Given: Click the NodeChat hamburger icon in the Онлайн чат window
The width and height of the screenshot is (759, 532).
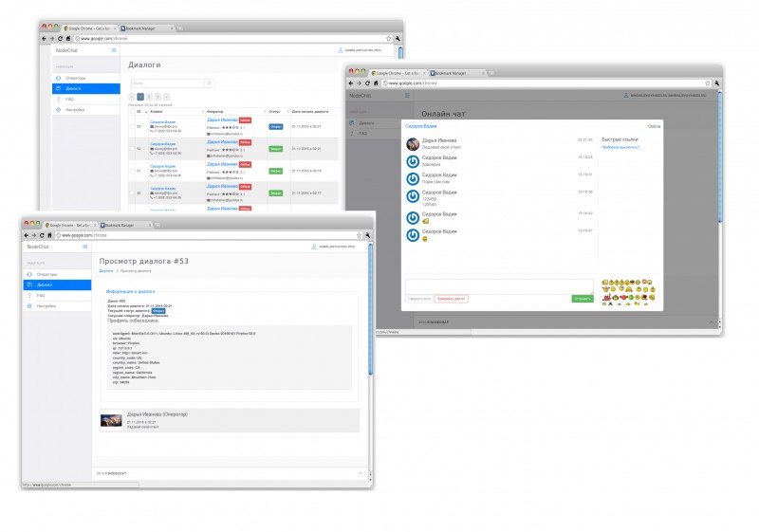Looking at the screenshot, I should 407,95.
